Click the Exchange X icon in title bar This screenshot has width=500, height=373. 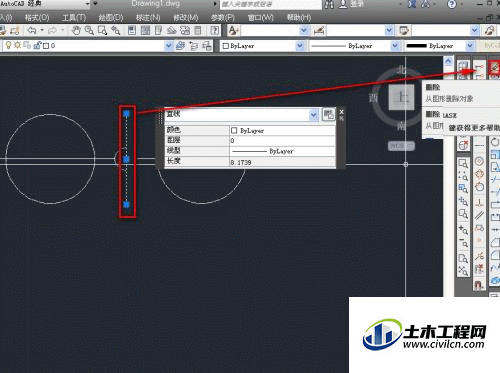click(x=412, y=4)
